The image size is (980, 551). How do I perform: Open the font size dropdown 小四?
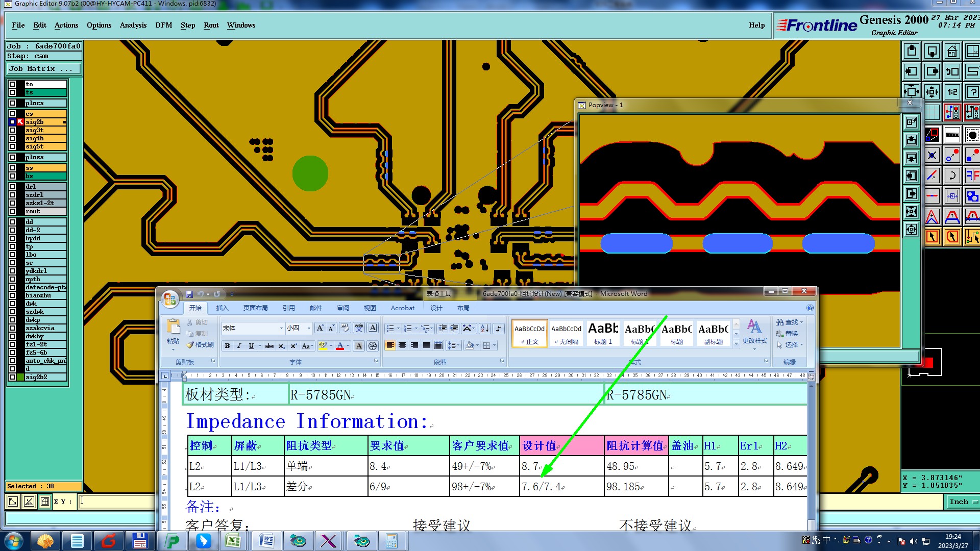pos(308,328)
